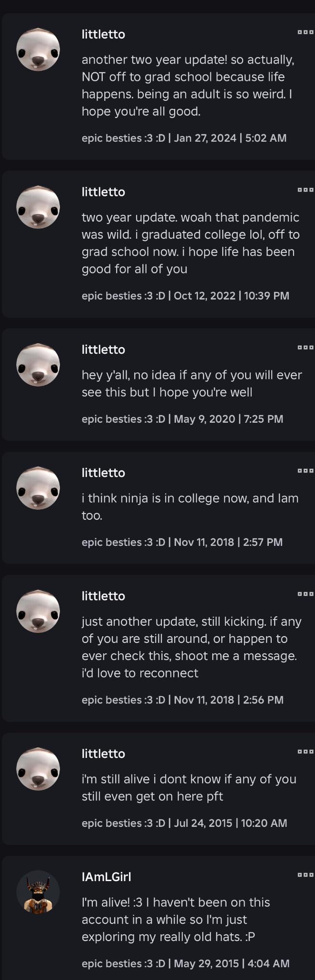The image size is (315, 980).
Task: Open IAmLGirl's avatar picture
Action: coord(38,892)
